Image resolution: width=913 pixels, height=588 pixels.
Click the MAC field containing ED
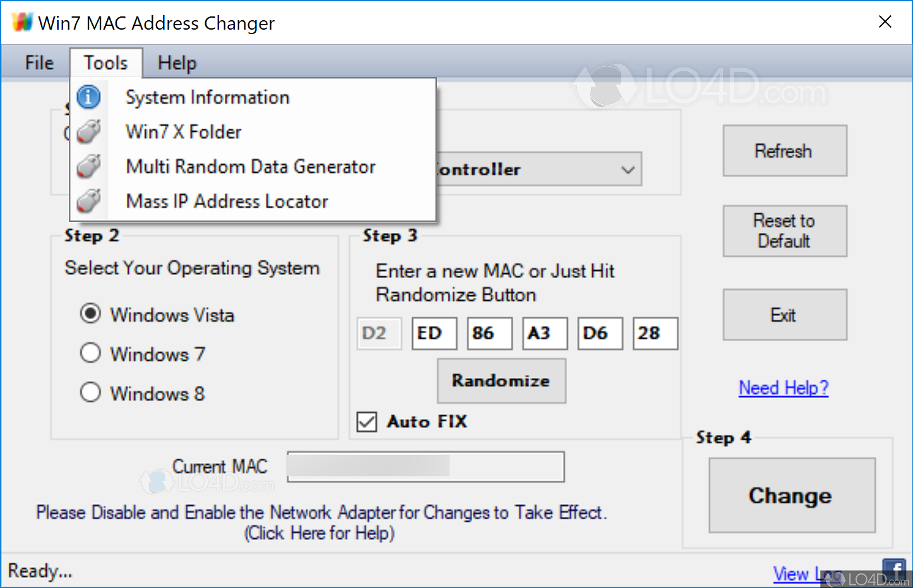click(434, 333)
